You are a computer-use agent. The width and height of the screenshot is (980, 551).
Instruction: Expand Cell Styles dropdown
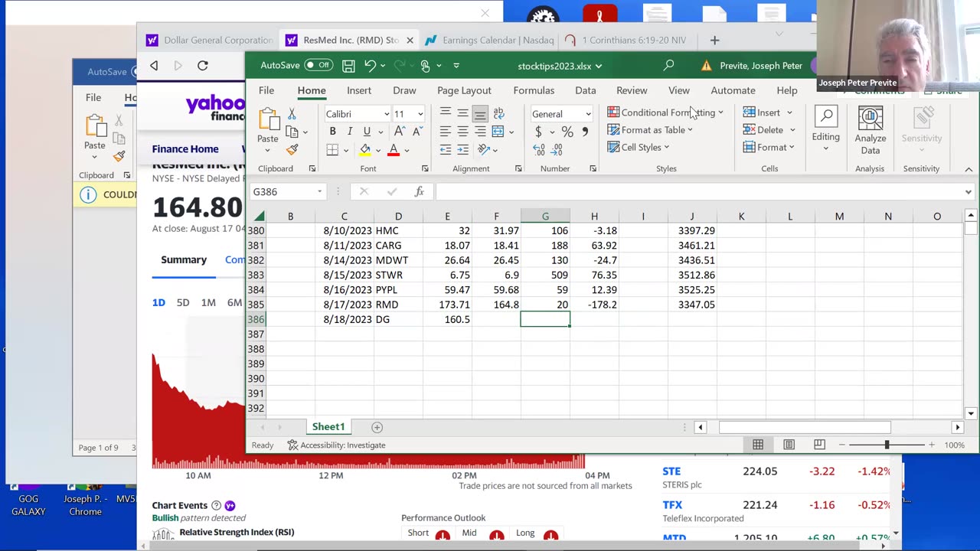666,148
